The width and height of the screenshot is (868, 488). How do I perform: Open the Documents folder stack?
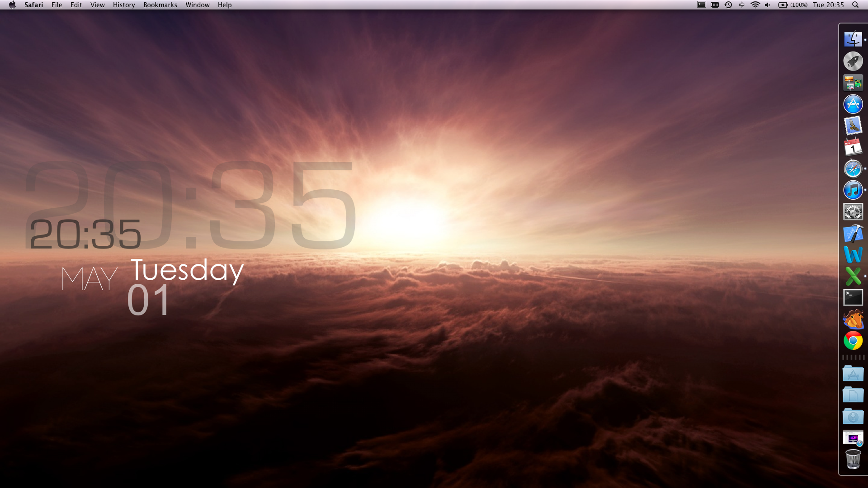[853, 395]
